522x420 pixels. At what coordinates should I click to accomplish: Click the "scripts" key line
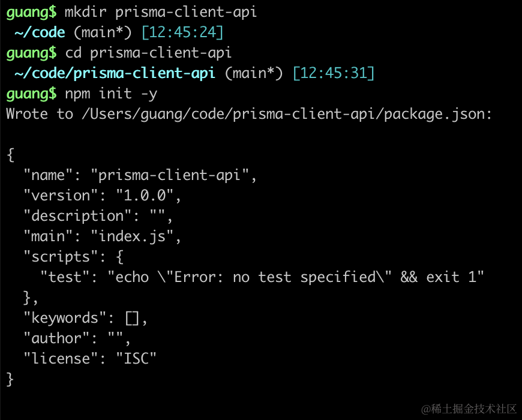click(x=74, y=257)
